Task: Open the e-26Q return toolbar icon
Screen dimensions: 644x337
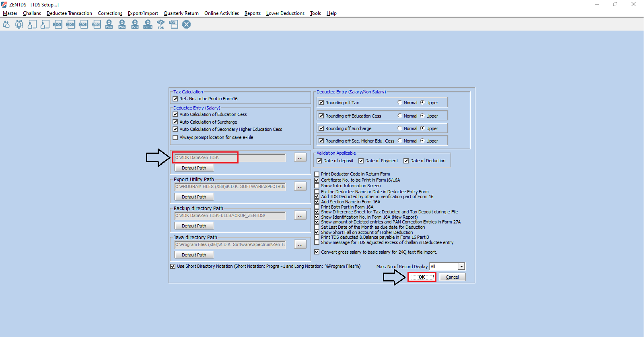Action: [122, 24]
